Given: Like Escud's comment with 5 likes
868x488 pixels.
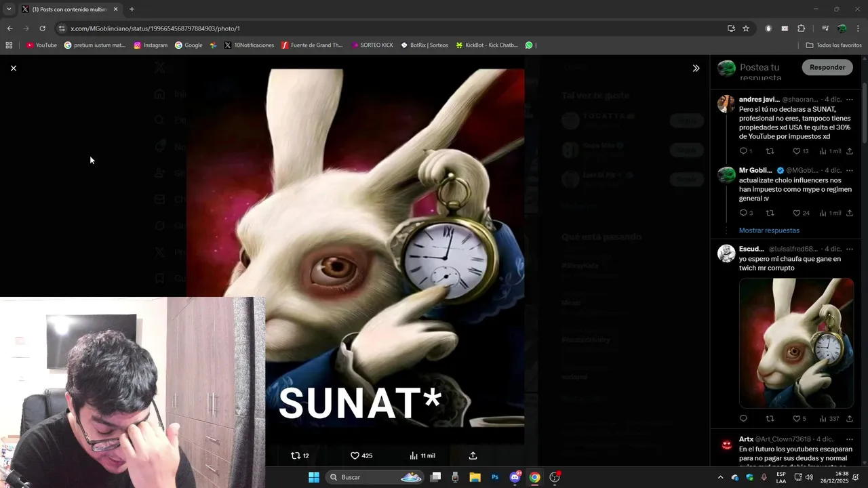Looking at the screenshot, I should (800, 418).
